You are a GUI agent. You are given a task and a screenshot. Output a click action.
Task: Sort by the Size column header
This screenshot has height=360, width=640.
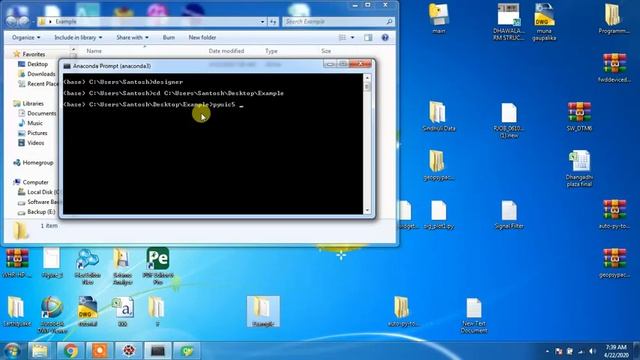[326, 51]
